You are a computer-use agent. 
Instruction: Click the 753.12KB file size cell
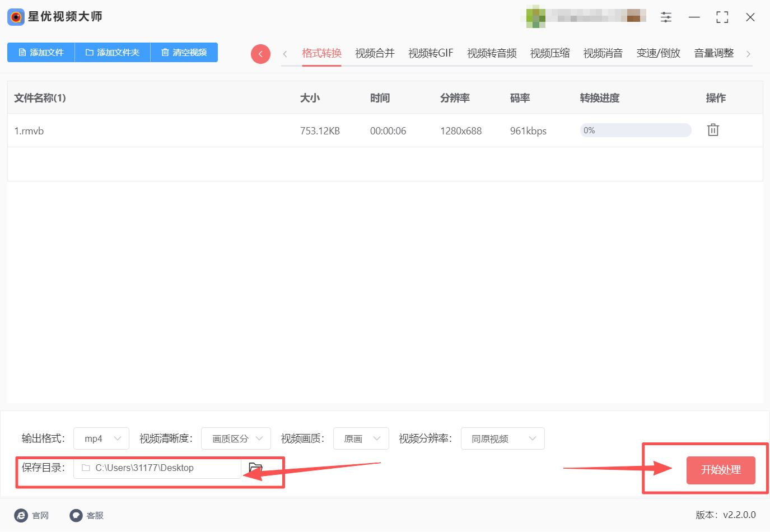[320, 131]
